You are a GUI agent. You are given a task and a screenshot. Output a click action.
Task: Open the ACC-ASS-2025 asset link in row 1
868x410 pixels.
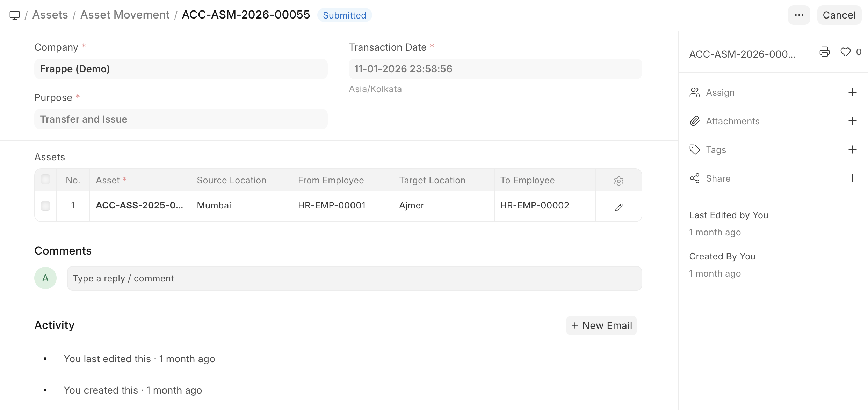pyautogui.click(x=139, y=205)
